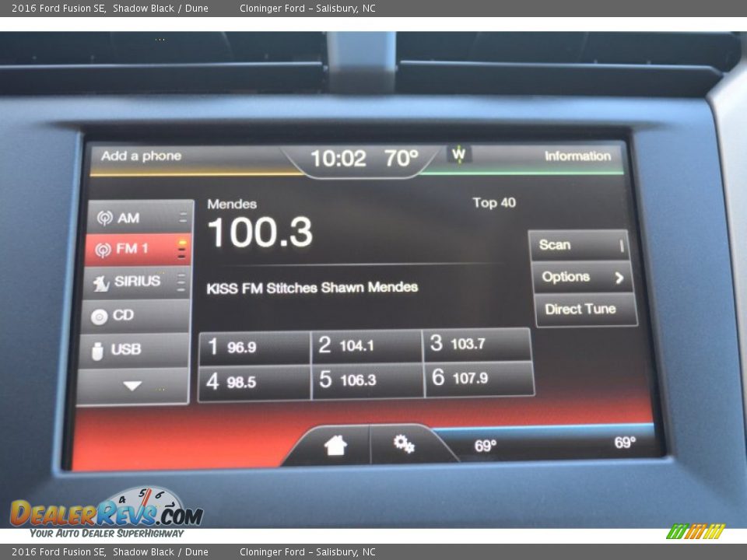Viewport: 747px width, 560px height.
Task: Toggle the Scan button
Action: (x=578, y=245)
